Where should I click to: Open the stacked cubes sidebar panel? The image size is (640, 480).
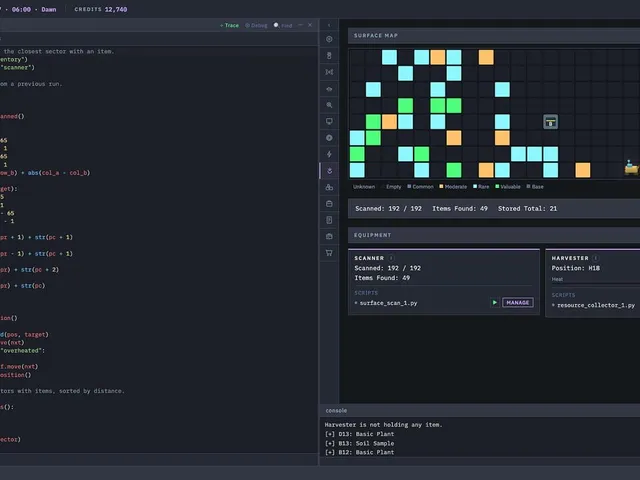pos(329,187)
